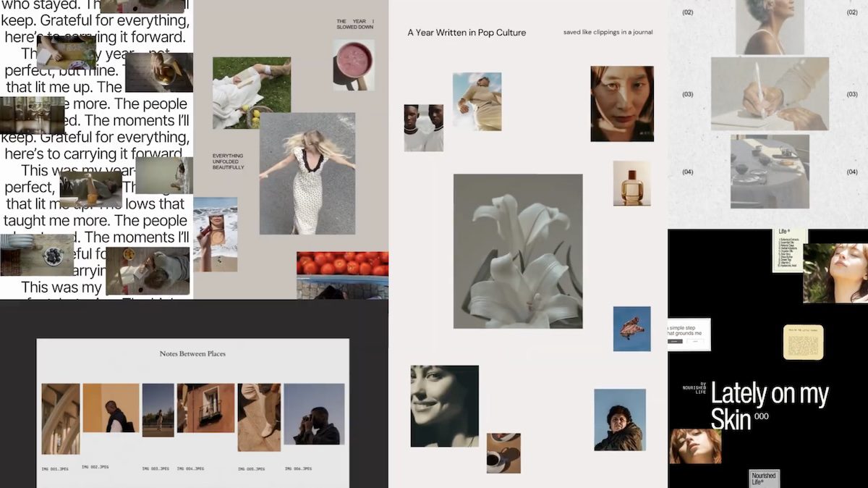Image resolution: width=868 pixels, height=488 pixels.
Task: Click the 'IMG 005.JPEG' caption
Action: [251, 469]
